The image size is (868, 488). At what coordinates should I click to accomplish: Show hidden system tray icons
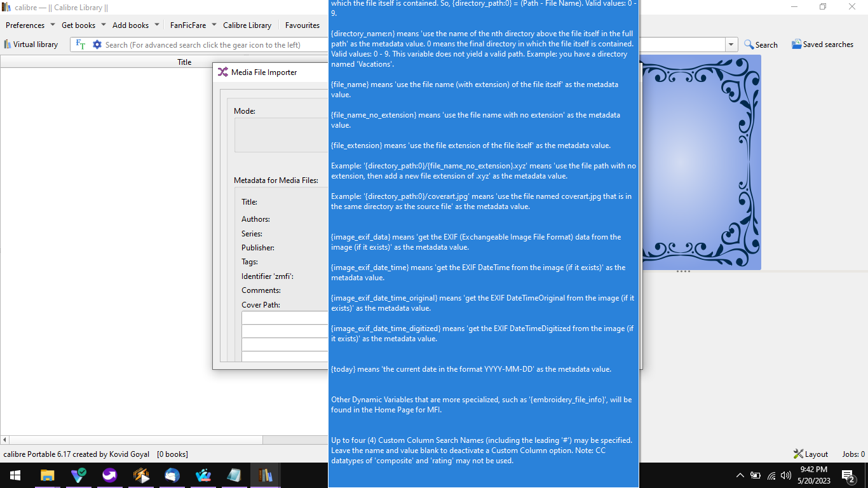click(x=740, y=475)
